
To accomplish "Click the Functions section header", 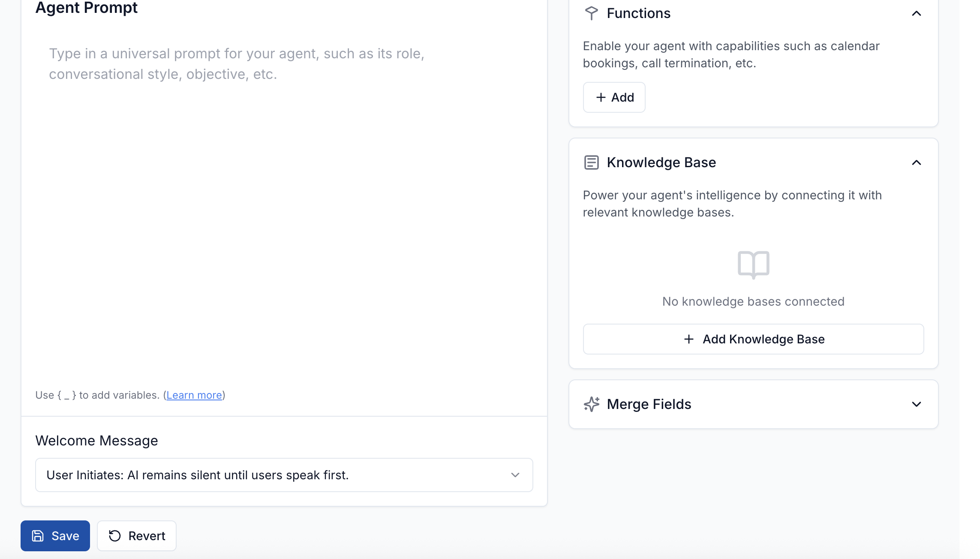I will (638, 13).
